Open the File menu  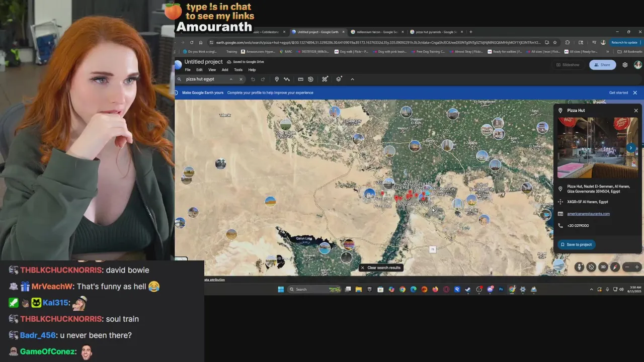tap(187, 70)
